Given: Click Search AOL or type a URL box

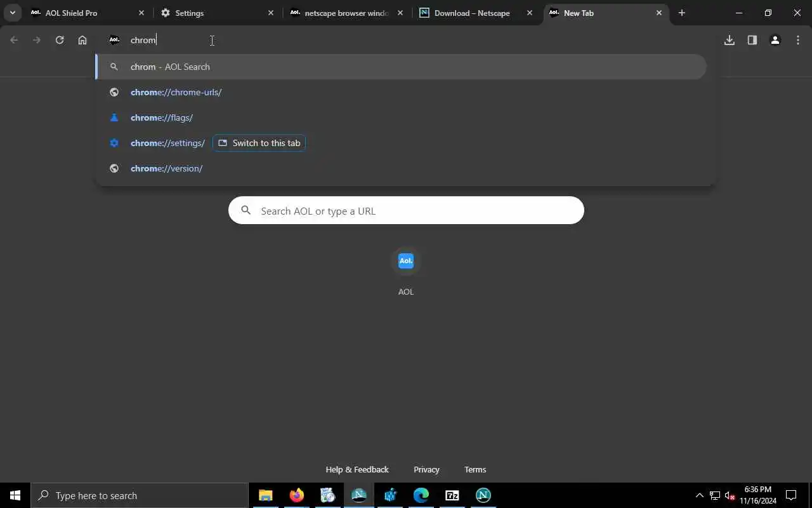Looking at the screenshot, I should (406, 210).
